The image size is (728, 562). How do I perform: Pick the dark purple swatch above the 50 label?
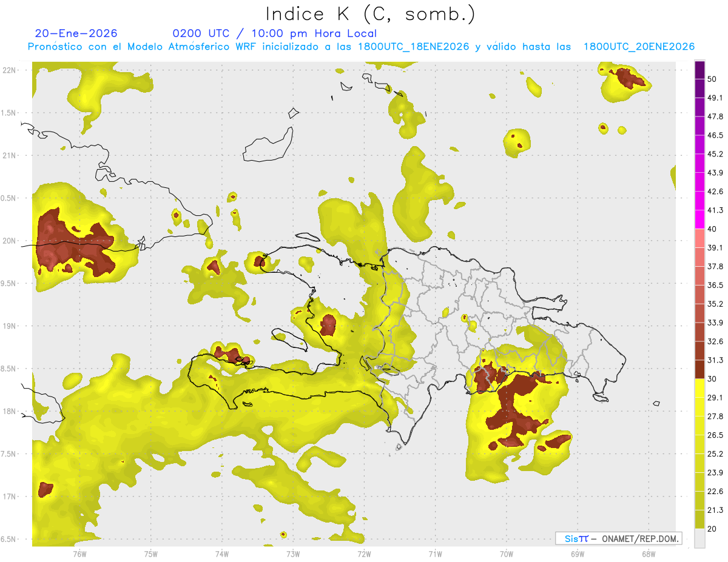700,70
